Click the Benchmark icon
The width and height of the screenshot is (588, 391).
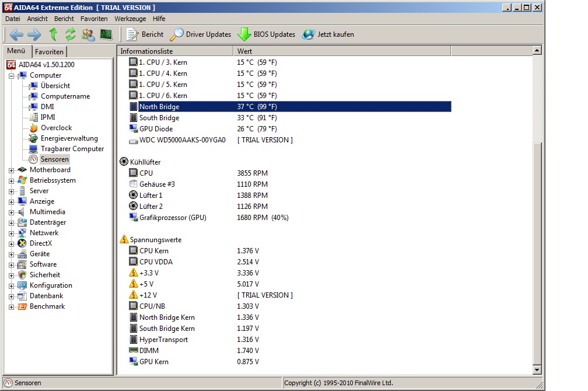pyautogui.click(x=22, y=306)
